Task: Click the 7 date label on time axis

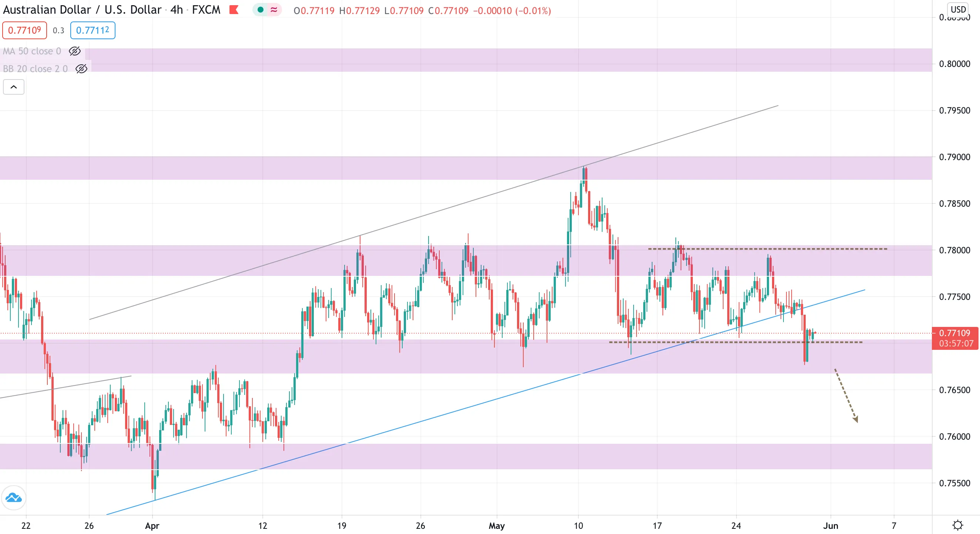Action: [894, 525]
